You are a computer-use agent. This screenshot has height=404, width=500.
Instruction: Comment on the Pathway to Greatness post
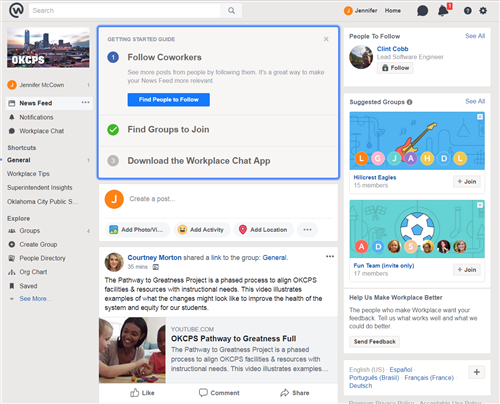coord(219,393)
